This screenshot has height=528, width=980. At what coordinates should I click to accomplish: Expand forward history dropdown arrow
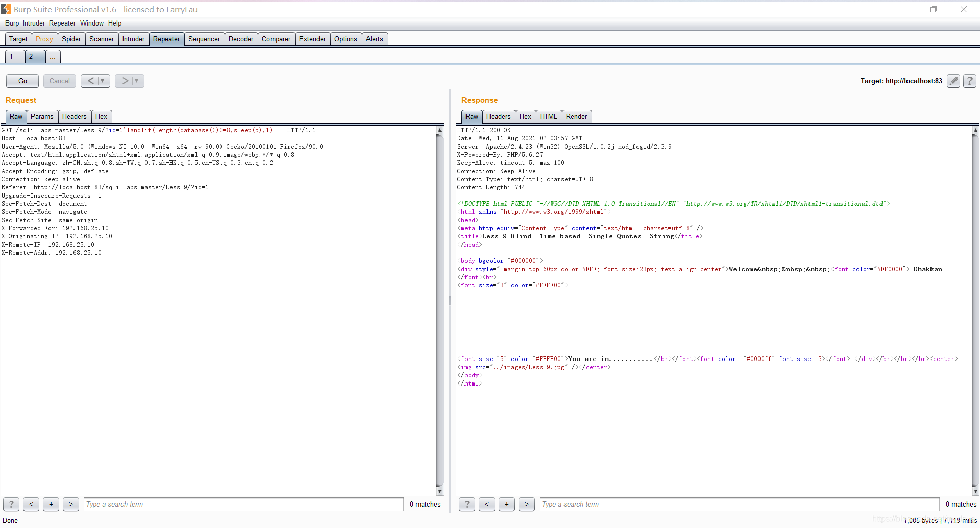[137, 81]
